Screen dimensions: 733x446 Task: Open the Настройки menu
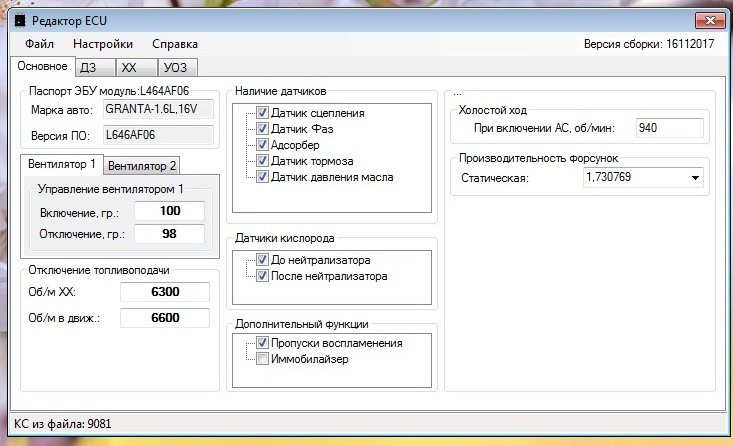click(x=103, y=44)
